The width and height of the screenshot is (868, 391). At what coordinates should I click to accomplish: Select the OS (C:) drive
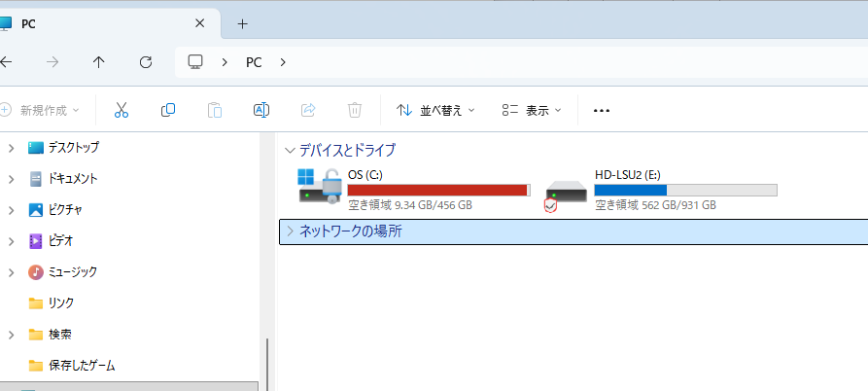[x=415, y=189]
